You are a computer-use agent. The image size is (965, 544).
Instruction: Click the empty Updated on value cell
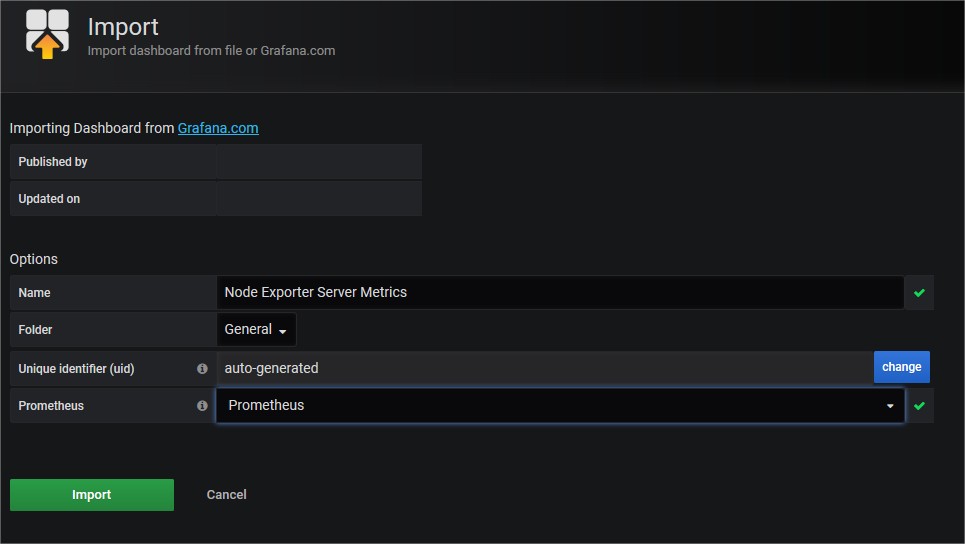pyautogui.click(x=319, y=199)
